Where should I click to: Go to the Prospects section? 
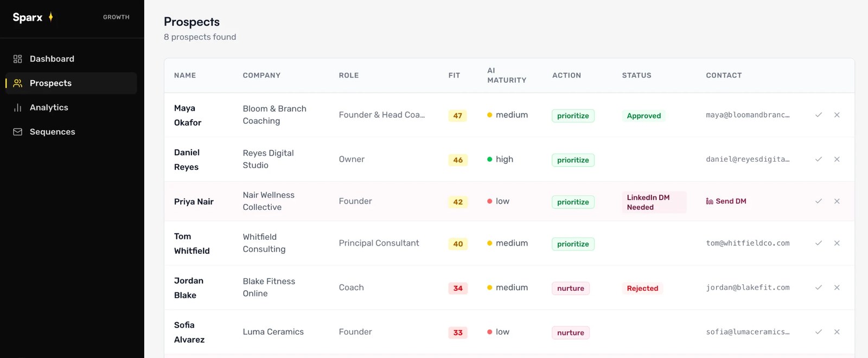pyautogui.click(x=71, y=83)
